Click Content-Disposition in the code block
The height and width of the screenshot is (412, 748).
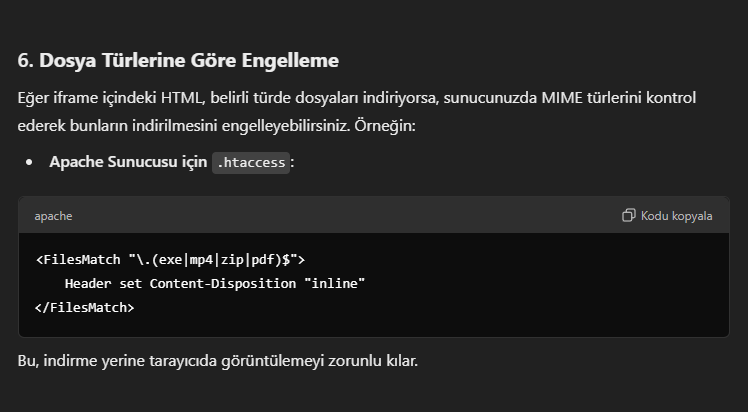click(x=223, y=284)
